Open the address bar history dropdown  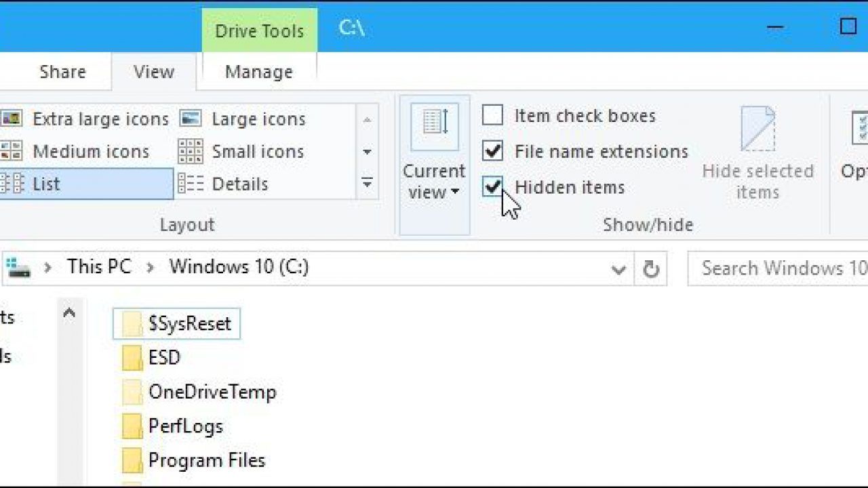618,270
